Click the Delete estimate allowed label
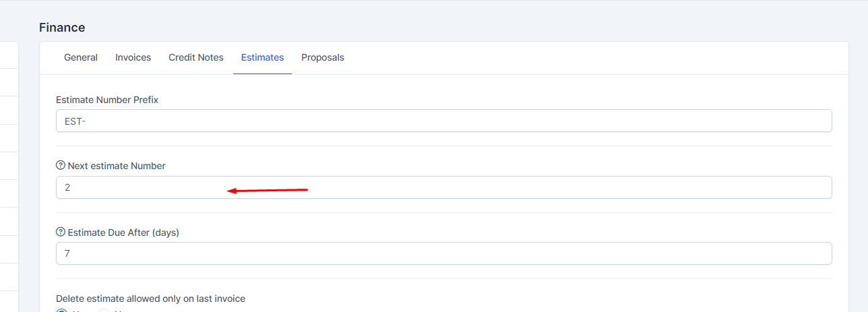Screen dimensions: 868x312 [x=150, y=298]
